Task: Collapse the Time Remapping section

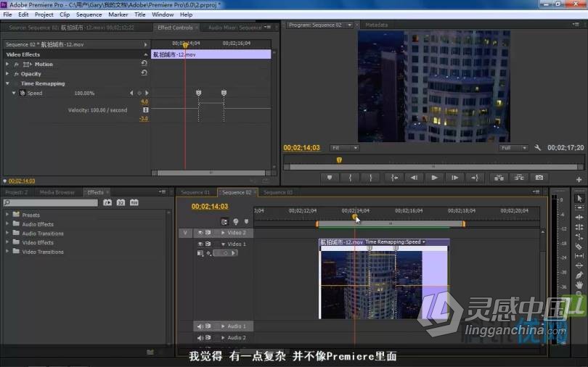Action: coord(7,83)
